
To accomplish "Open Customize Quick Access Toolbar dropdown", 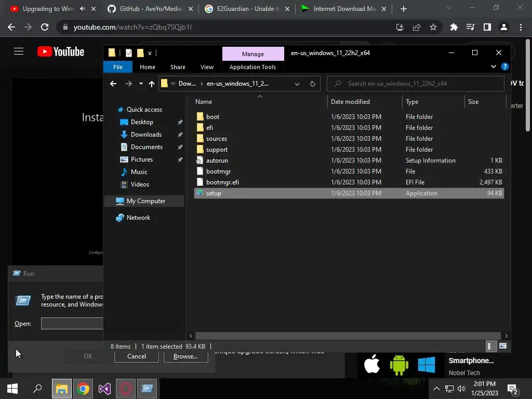I will (150, 53).
